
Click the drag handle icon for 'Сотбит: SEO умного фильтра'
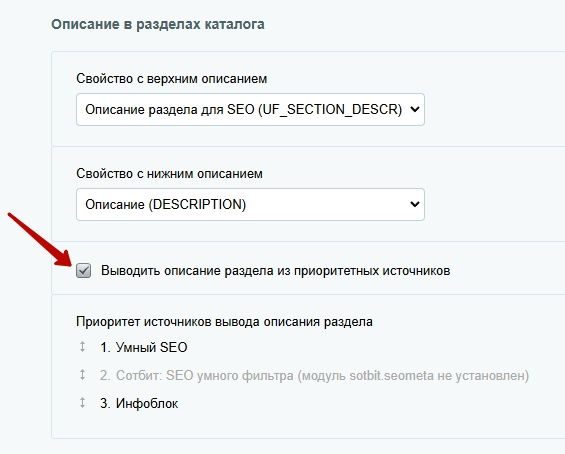pos(83,375)
